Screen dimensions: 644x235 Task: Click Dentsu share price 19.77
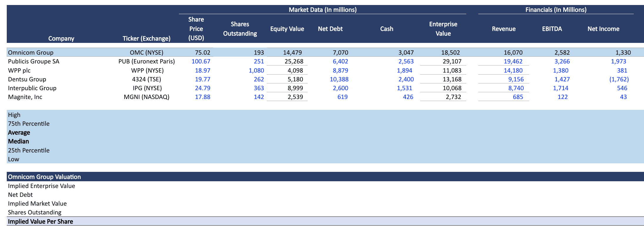[203, 79]
